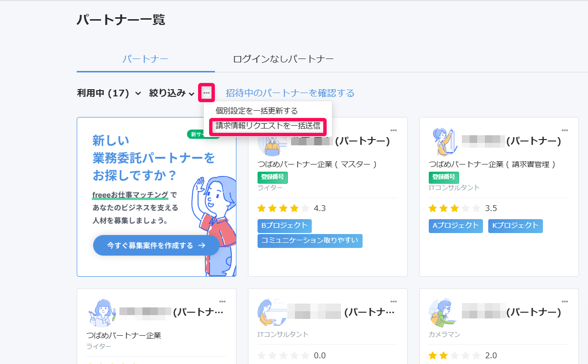Click the 登録番号 badge on the マスター card
The height and width of the screenshot is (364, 588).
[272, 177]
